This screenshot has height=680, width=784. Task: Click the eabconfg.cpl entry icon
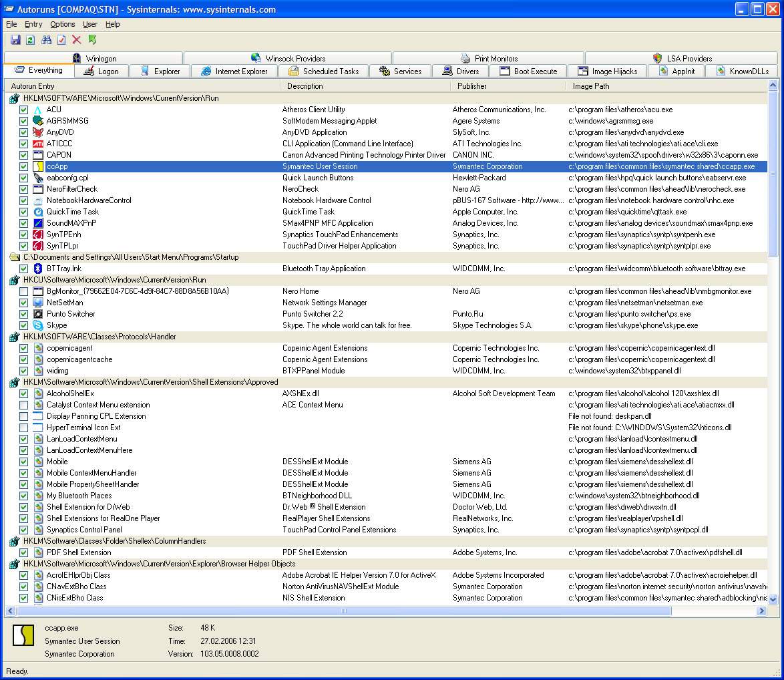pos(38,178)
